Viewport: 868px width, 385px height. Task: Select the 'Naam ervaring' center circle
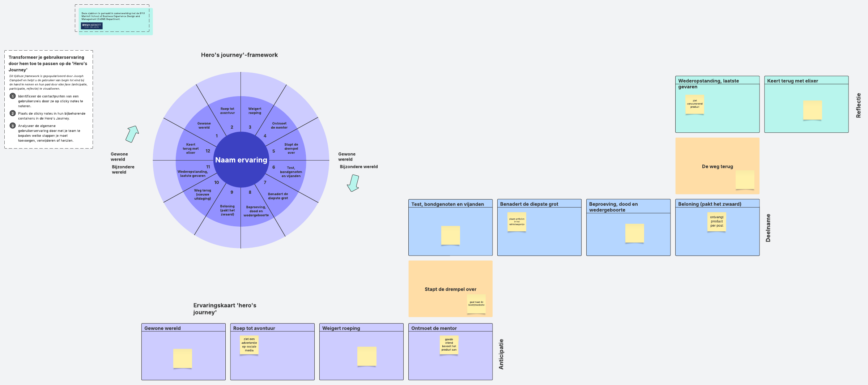point(241,160)
